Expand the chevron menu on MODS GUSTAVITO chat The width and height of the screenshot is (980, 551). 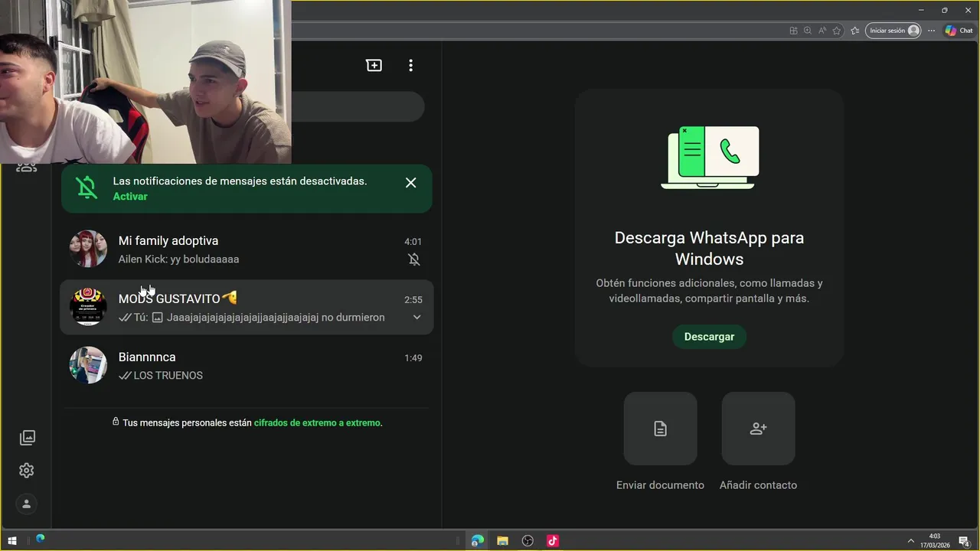416,318
